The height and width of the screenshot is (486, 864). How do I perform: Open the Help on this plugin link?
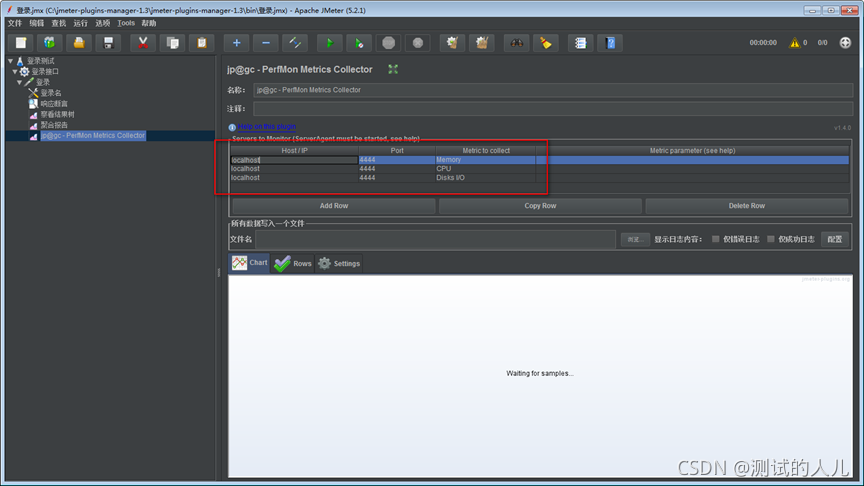(267, 127)
